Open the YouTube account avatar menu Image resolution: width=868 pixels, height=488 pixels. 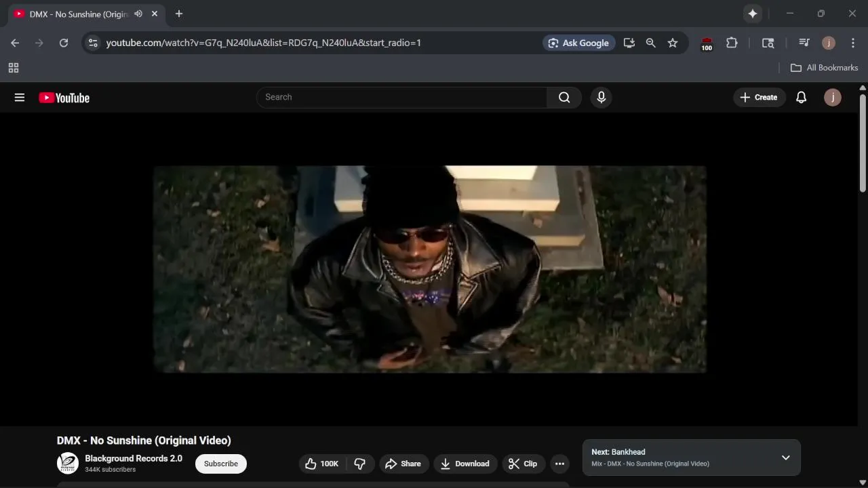pos(832,98)
